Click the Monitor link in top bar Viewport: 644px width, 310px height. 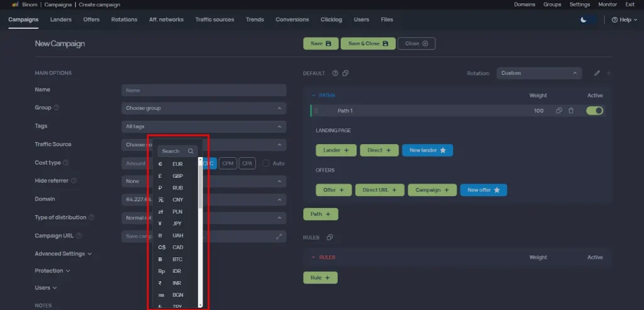pyautogui.click(x=608, y=4)
